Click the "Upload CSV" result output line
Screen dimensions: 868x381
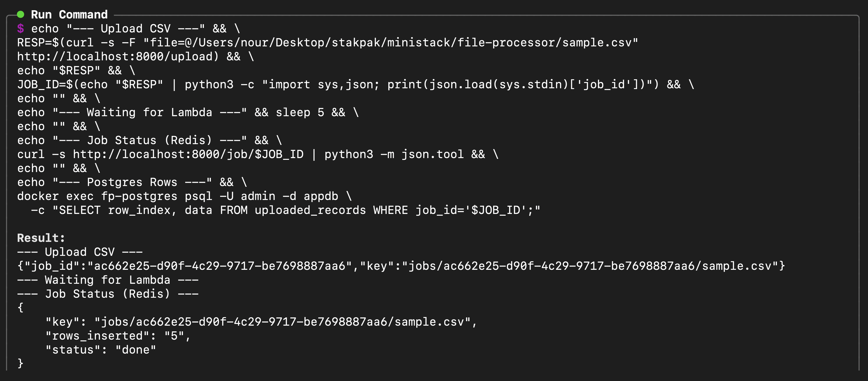click(x=80, y=252)
